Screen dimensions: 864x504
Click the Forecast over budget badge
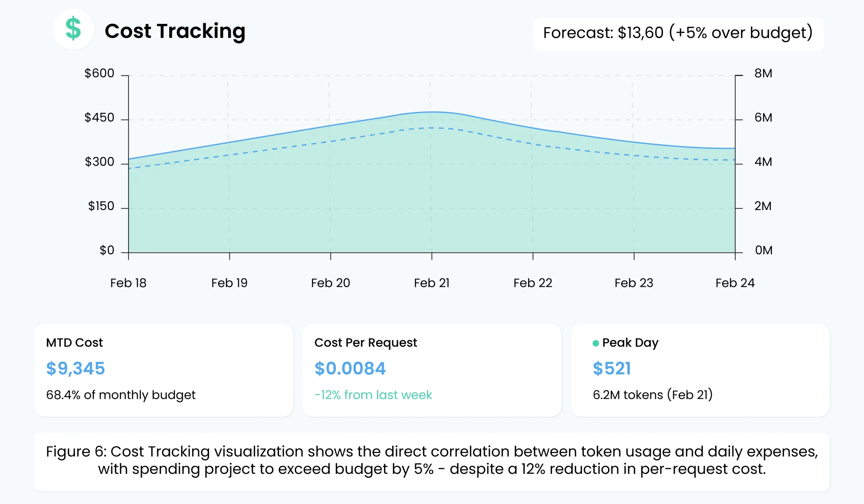click(678, 34)
